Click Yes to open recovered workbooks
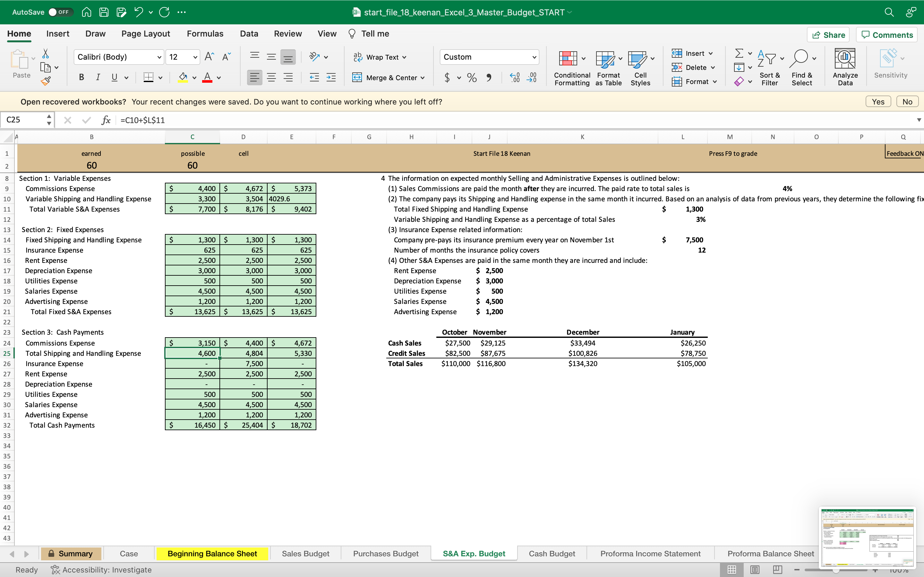Viewport: 924px width, 577px height. point(878,102)
